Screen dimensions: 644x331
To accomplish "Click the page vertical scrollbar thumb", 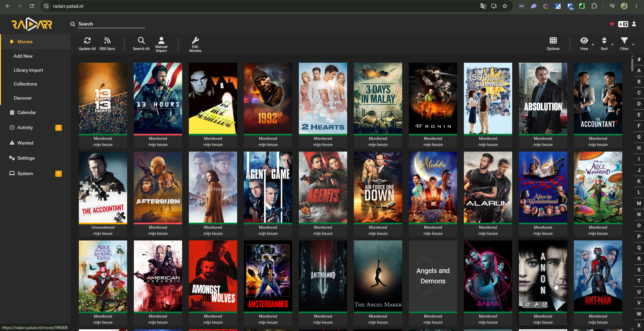I will [632, 64].
